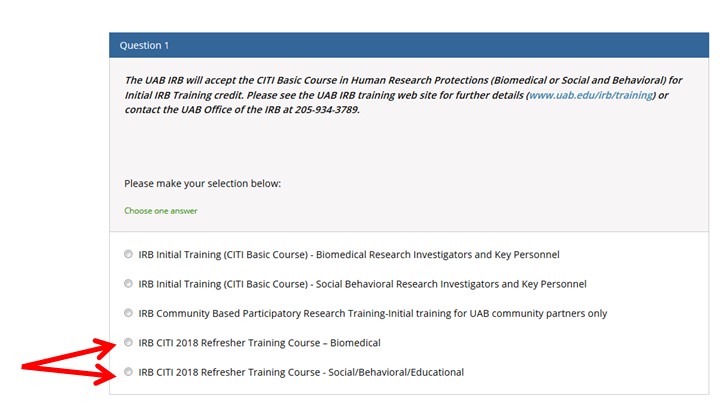Viewport: 723px width, 407px height.
Task: Click 'Please make your selection below' prompt
Action: pyautogui.click(x=203, y=184)
